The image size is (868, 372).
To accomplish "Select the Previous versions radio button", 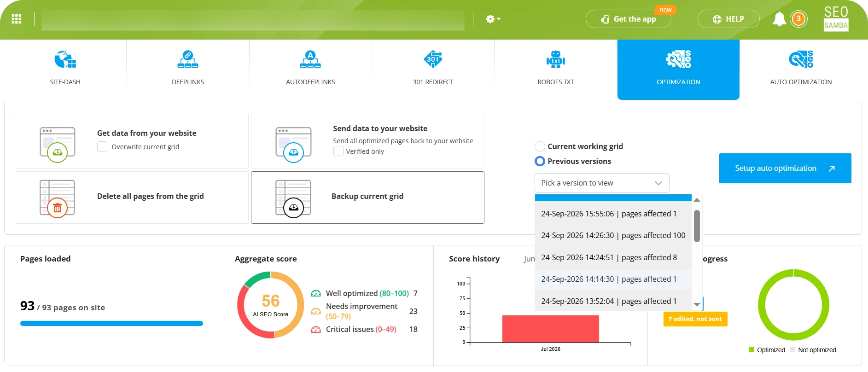I will coord(540,161).
